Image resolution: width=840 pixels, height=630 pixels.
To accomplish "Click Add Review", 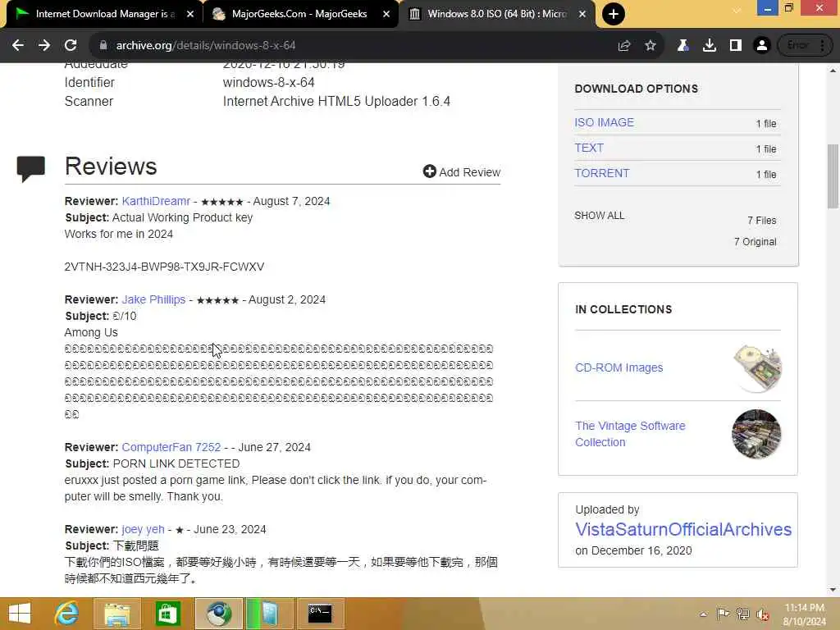I will coord(462,172).
